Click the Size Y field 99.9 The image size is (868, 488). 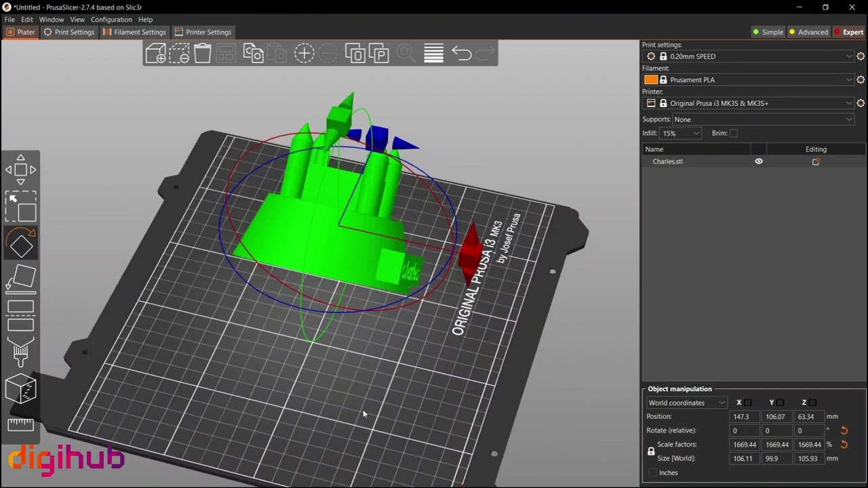(x=776, y=459)
